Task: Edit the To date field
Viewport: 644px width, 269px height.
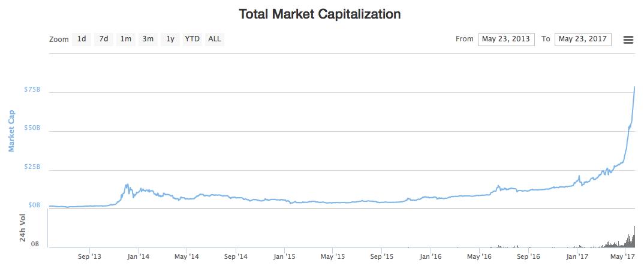Action: (x=583, y=39)
